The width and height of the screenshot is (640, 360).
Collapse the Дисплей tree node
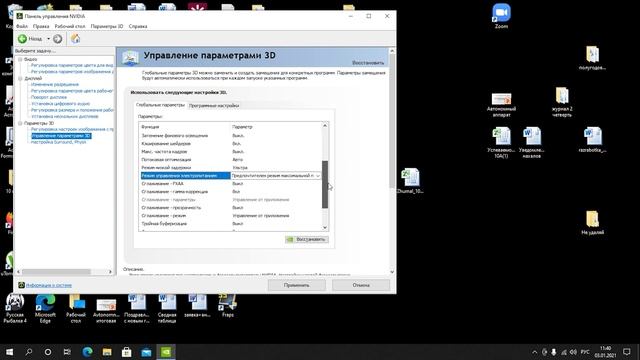coord(20,78)
